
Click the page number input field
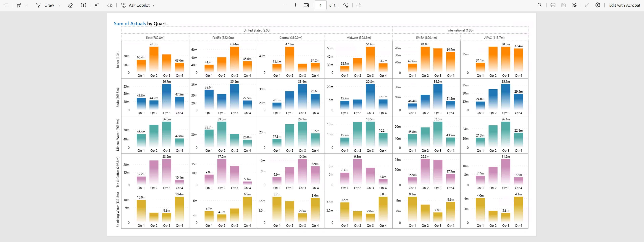pyautogui.click(x=320, y=5)
